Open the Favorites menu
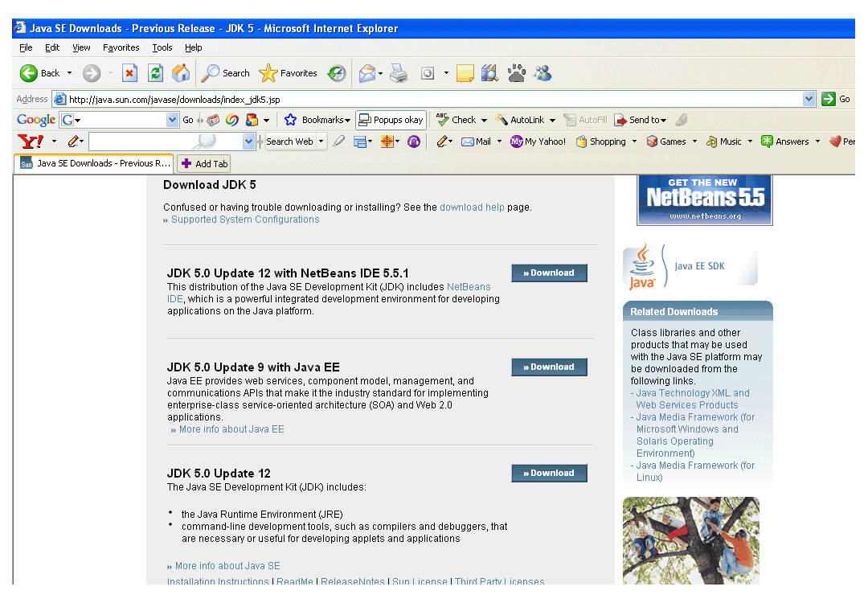 tap(121, 47)
